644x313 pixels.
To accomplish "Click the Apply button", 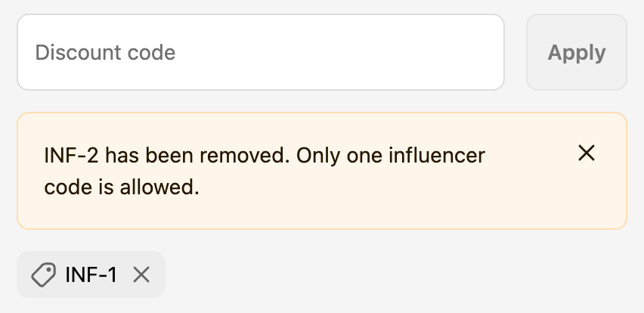I will (x=577, y=52).
